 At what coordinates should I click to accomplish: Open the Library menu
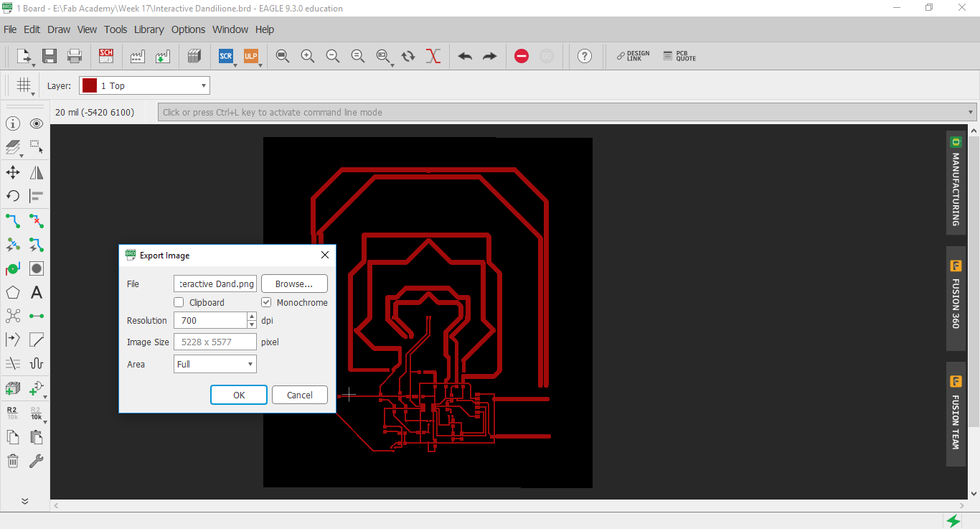click(149, 29)
